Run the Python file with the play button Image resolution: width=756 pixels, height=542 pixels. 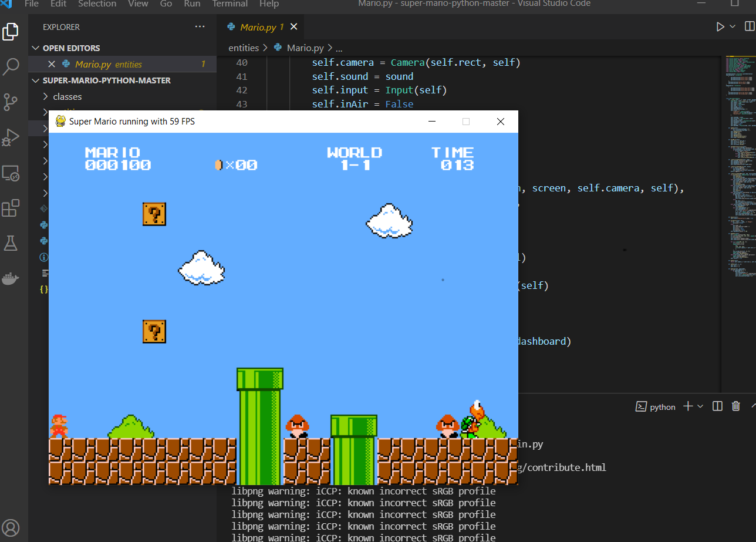click(x=720, y=26)
